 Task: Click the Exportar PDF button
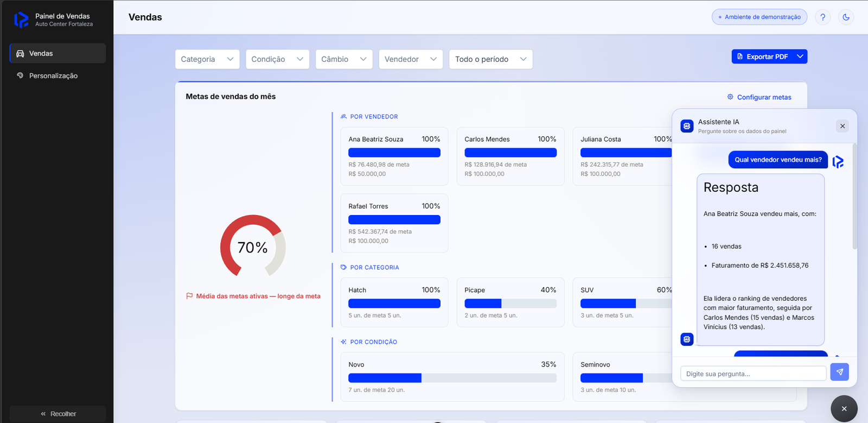763,56
